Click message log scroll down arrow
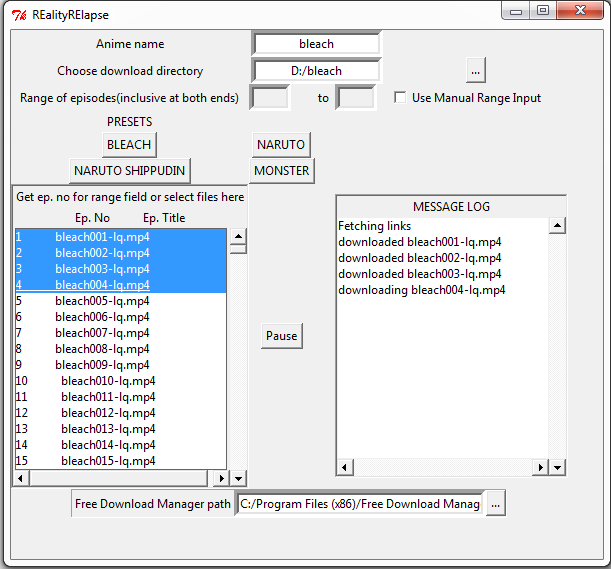Screen dimensions: 611x569 click(x=557, y=467)
